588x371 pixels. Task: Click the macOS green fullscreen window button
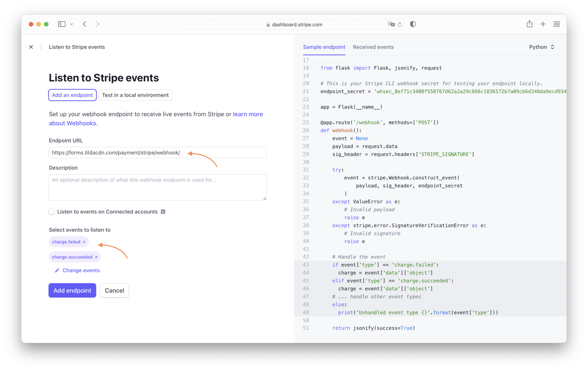coord(46,24)
